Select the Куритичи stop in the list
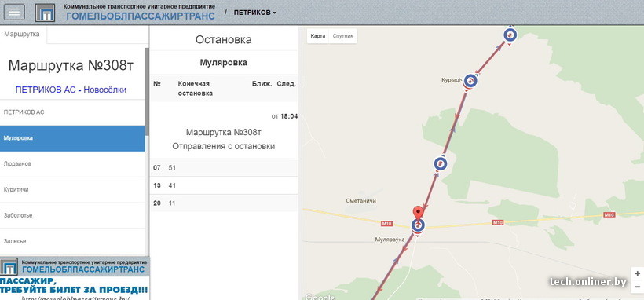This screenshot has height=300, width=644. coord(73,190)
